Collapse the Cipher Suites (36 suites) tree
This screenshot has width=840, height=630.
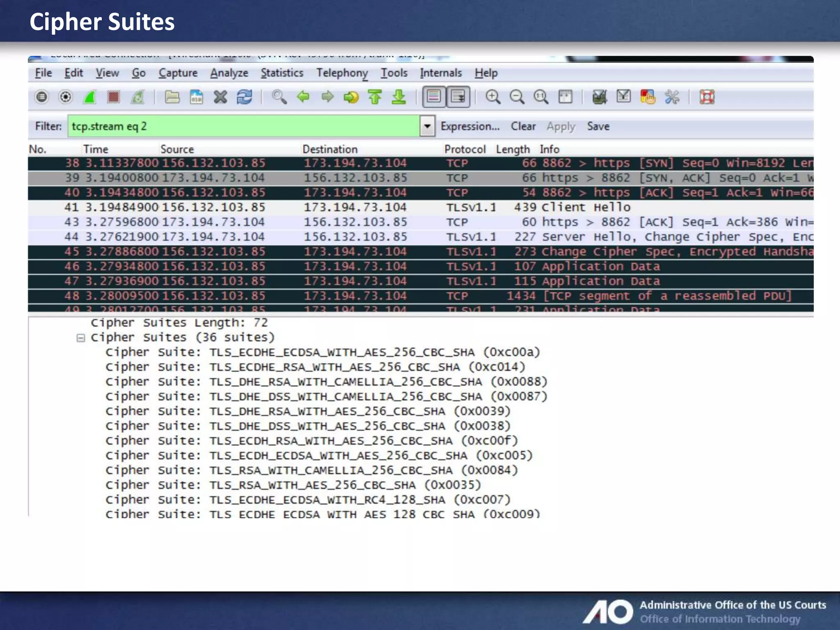click(x=81, y=338)
